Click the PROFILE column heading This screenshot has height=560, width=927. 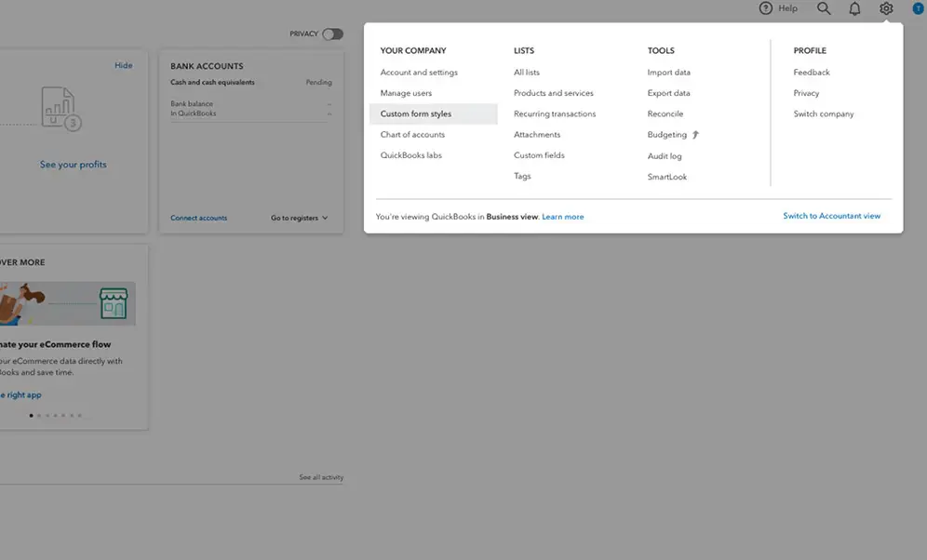click(810, 51)
